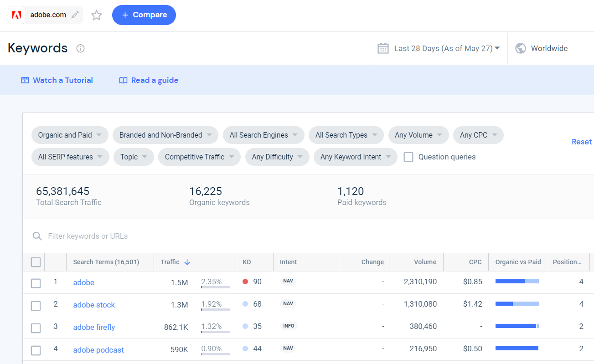Open the Any Keyword Intent filter

click(355, 157)
